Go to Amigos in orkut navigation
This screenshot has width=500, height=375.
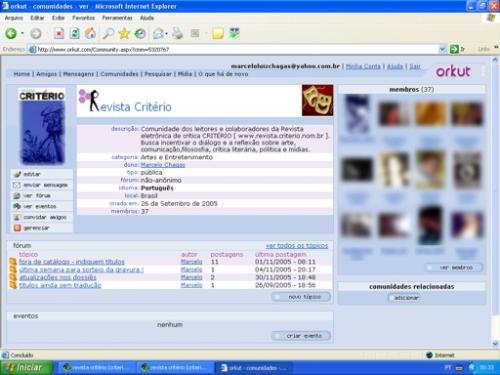coord(47,74)
